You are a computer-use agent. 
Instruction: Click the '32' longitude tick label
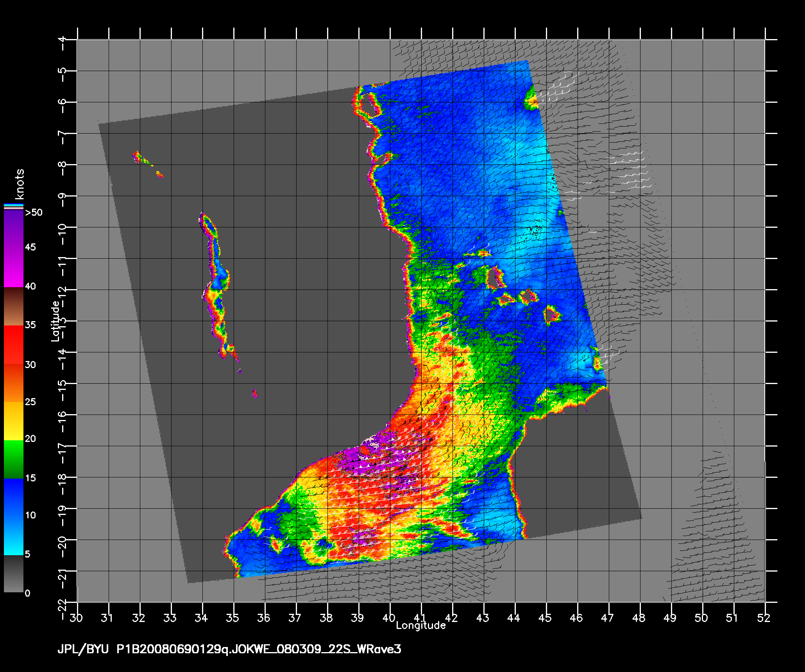[139, 618]
